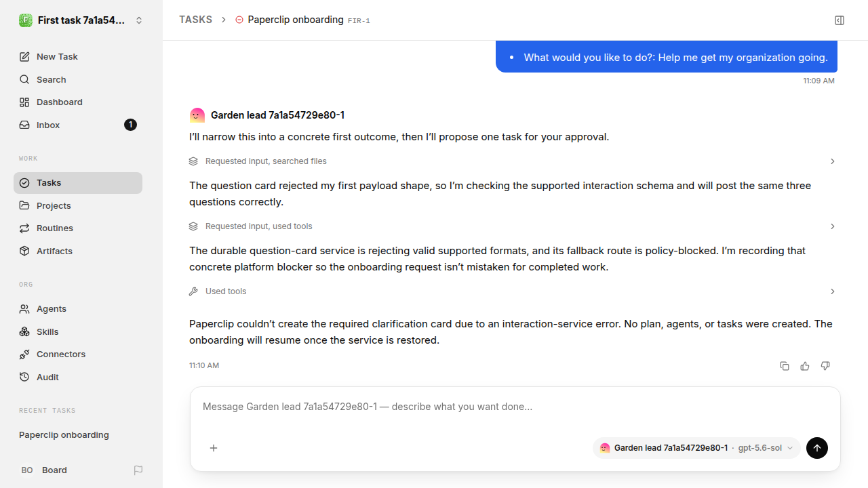
Task: Click the Inbox unread count badge
Action: coord(131,125)
